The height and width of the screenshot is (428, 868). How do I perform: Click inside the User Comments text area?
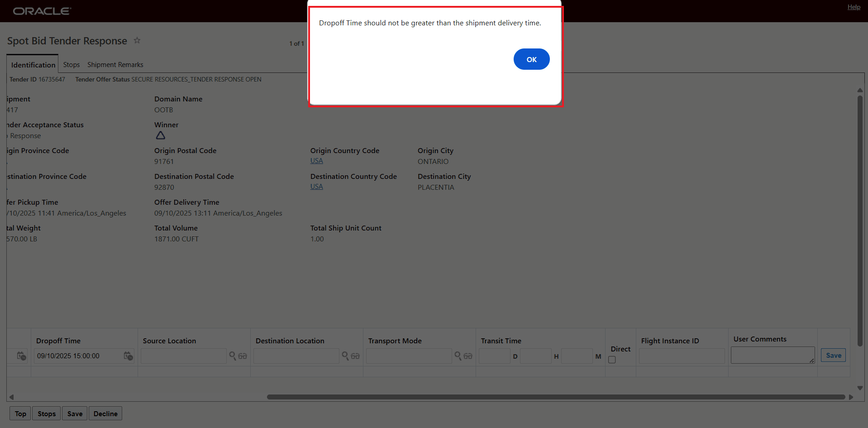772,355
